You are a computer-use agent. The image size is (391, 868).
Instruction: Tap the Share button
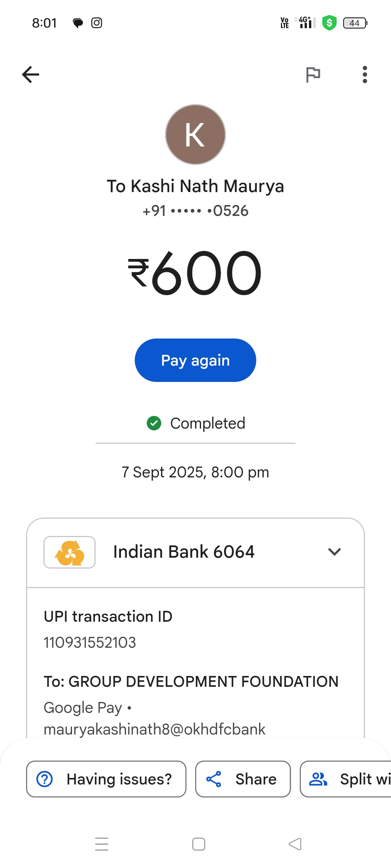point(243,779)
